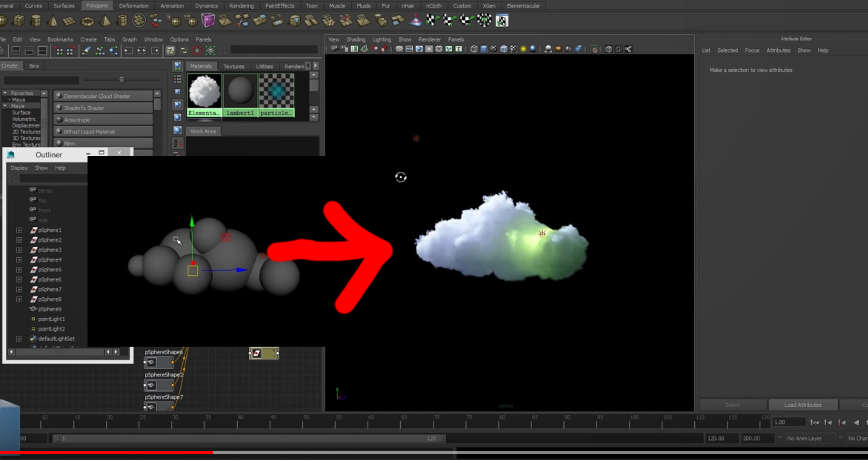Image resolution: width=868 pixels, height=460 pixels.
Task: Toggle textured display checker icon in viewport
Action: pyautogui.click(x=514, y=49)
